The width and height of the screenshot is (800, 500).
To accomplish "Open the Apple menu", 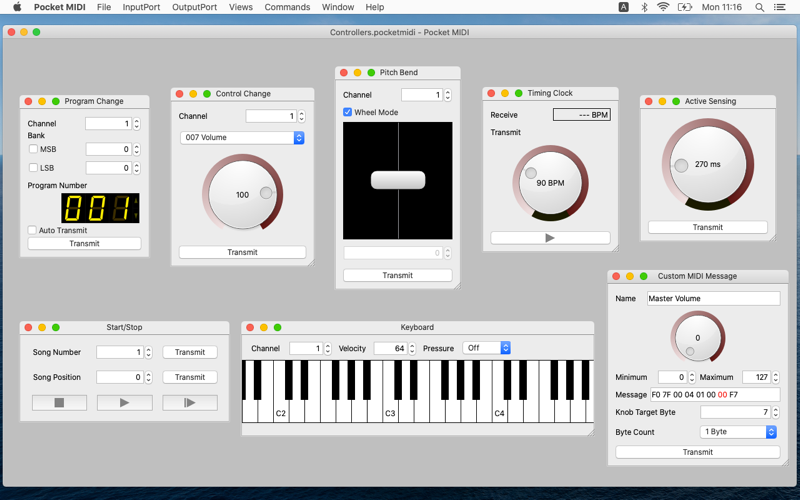I will click(17, 7).
